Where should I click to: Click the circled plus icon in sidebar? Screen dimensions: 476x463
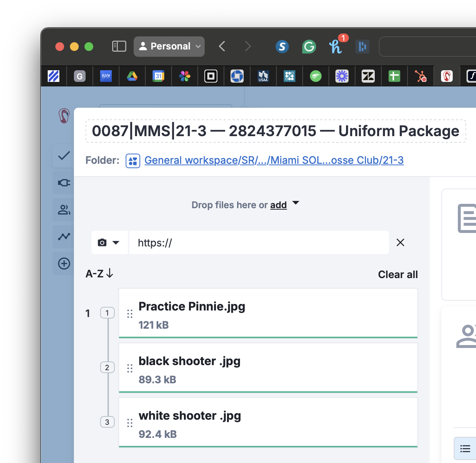(x=64, y=264)
